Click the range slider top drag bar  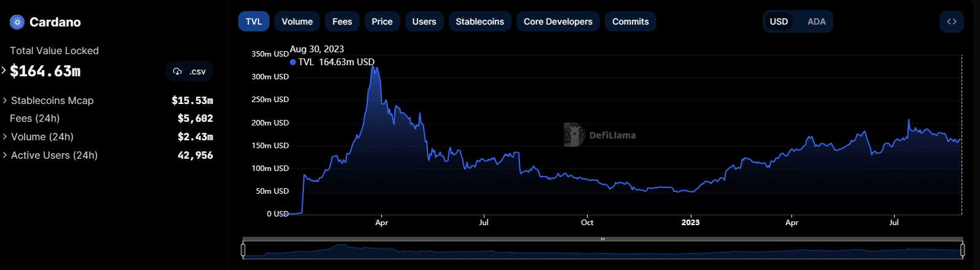(x=603, y=239)
